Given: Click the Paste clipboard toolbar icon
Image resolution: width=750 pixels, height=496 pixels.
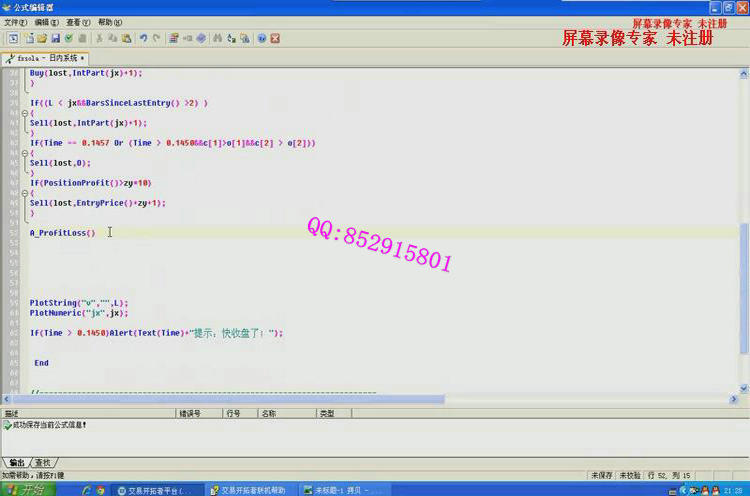Looking at the screenshot, I should [x=126, y=38].
